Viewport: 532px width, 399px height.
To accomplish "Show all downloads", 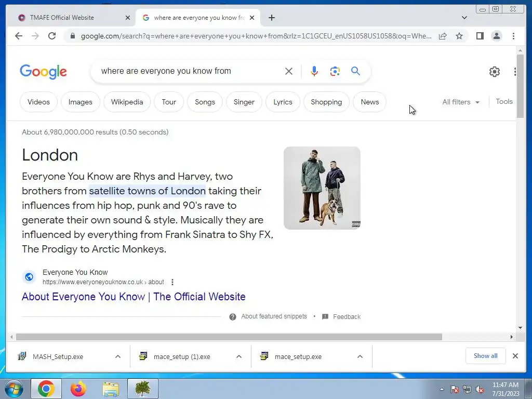I will [x=486, y=356].
